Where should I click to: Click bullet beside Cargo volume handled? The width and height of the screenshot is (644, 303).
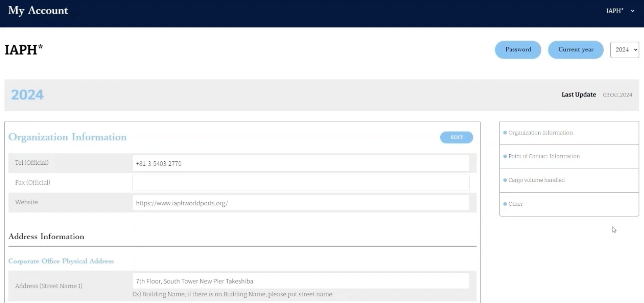(x=505, y=180)
